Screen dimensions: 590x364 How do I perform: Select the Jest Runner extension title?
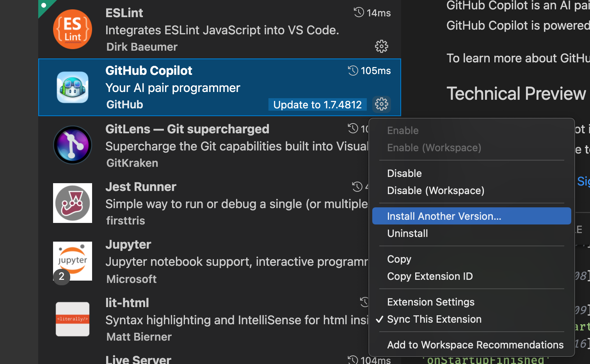(x=141, y=187)
